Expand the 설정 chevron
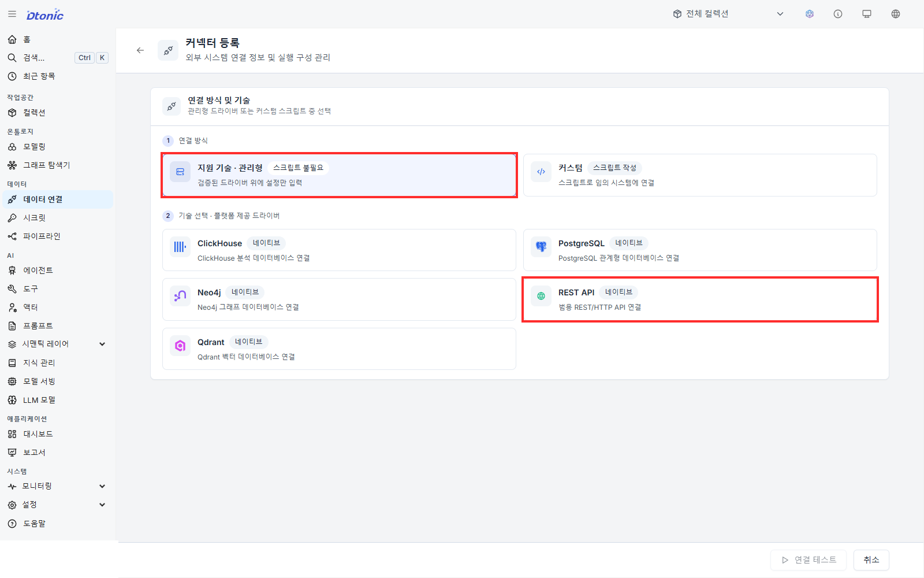Screen dimensions: 924x578 click(102, 505)
